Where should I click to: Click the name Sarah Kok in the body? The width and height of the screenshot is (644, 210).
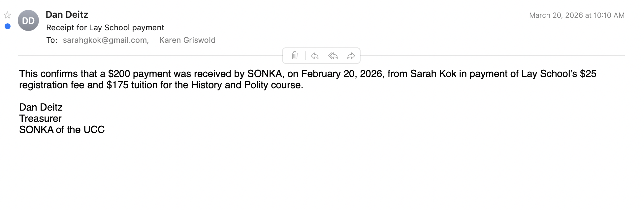pos(433,74)
